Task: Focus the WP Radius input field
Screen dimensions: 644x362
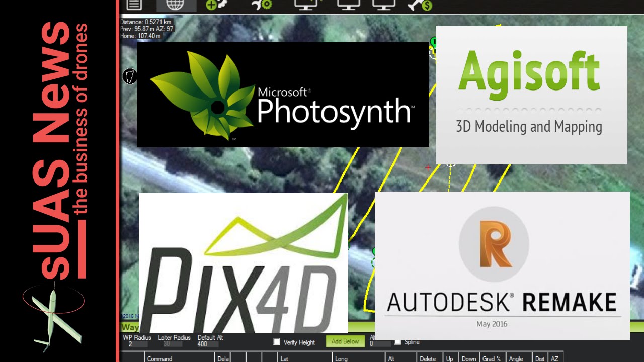Action: click(137, 344)
